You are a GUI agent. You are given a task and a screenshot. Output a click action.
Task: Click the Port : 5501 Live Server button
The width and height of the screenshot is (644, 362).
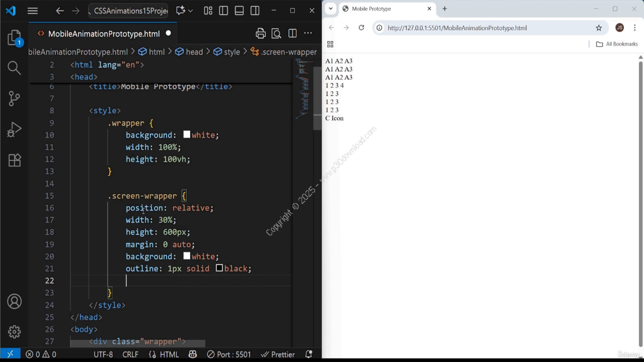(x=228, y=354)
